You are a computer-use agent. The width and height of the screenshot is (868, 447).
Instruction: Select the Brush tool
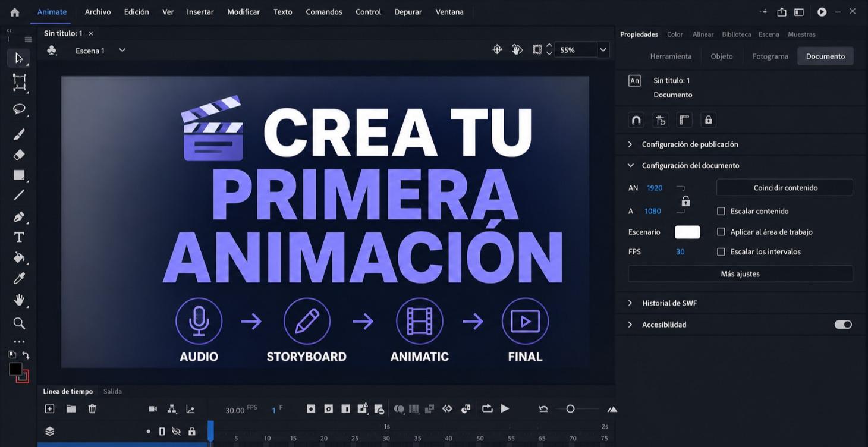click(19, 134)
